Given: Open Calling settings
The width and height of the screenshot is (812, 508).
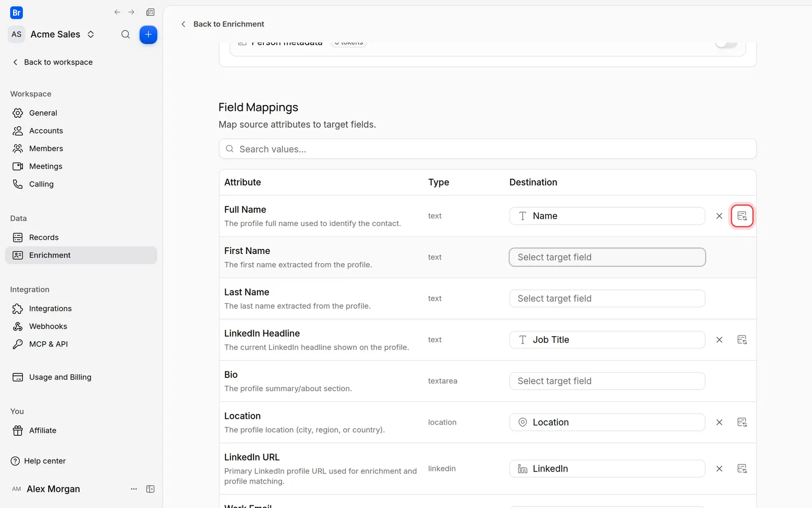Looking at the screenshot, I should pyautogui.click(x=81, y=184).
